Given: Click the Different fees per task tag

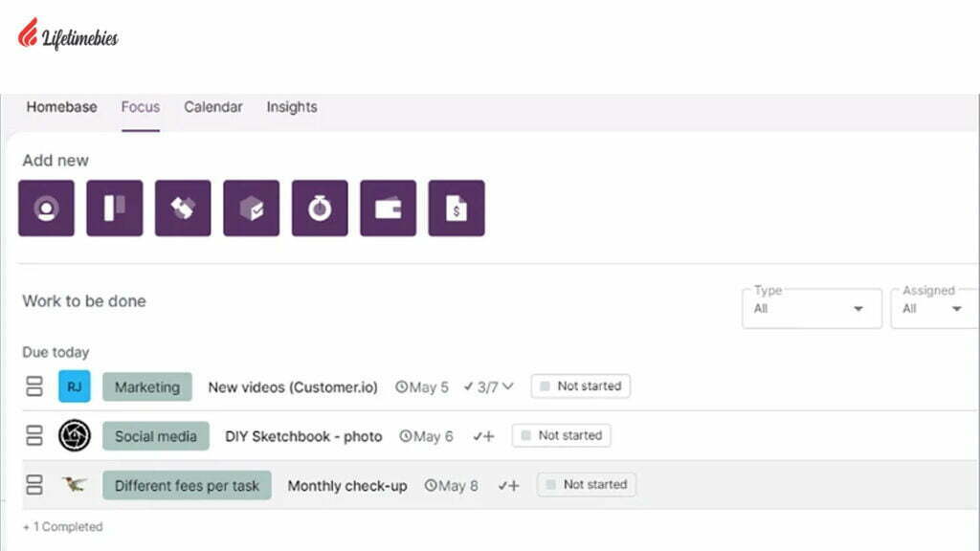Looking at the screenshot, I should click(x=187, y=485).
